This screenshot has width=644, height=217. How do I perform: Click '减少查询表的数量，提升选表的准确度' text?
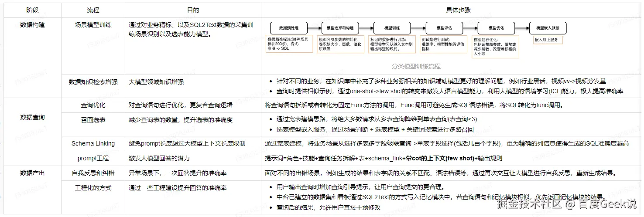point(181,119)
